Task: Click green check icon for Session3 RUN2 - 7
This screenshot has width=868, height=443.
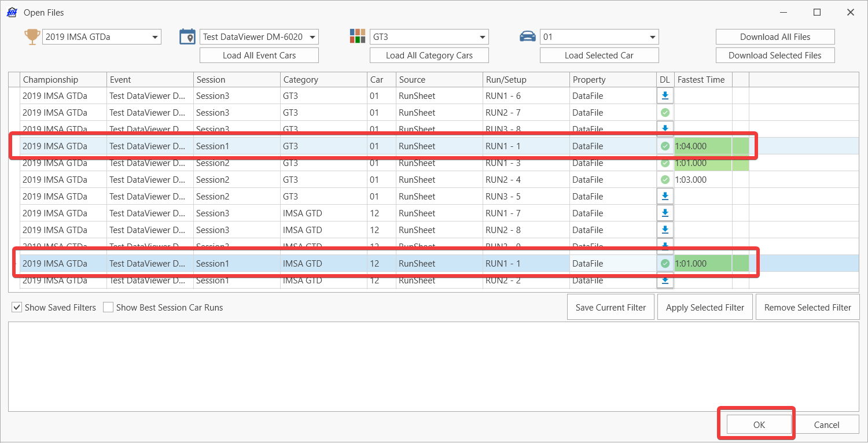Action: click(665, 113)
